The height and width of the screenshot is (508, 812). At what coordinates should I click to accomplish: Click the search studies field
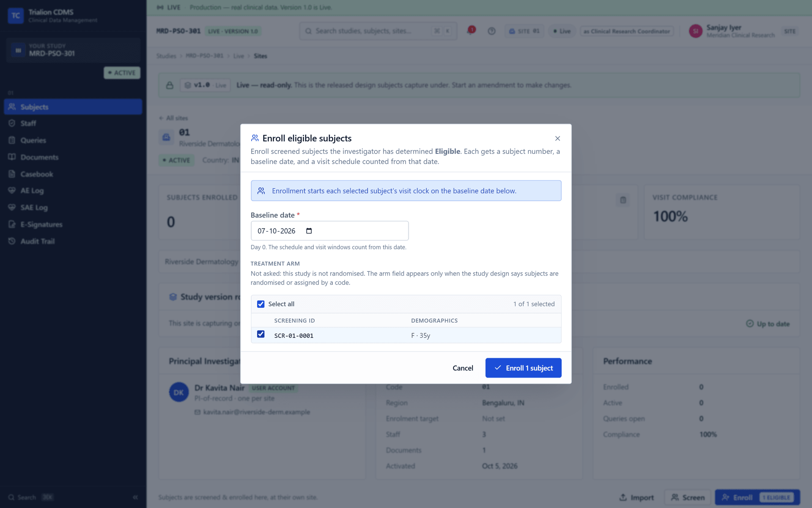[378, 31]
